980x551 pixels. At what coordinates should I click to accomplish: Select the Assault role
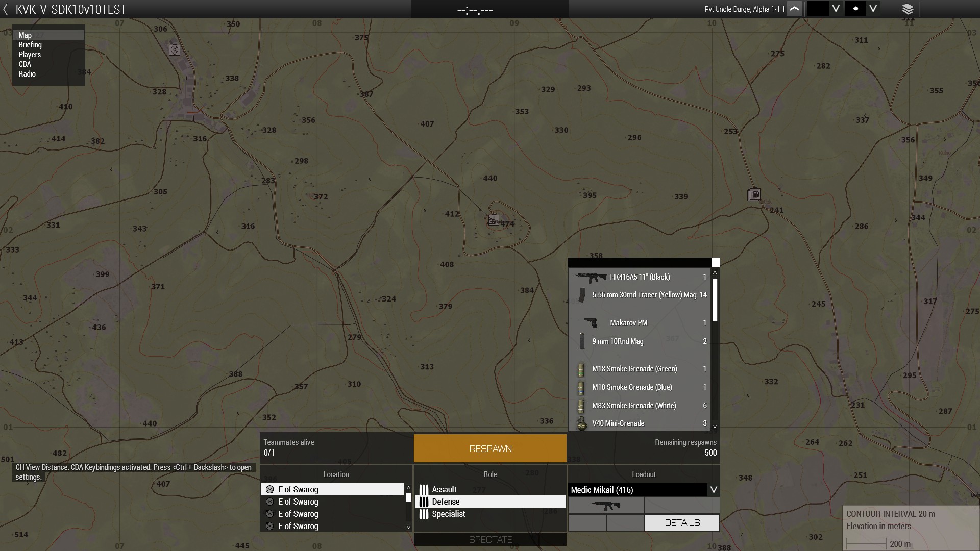[x=444, y=489]
